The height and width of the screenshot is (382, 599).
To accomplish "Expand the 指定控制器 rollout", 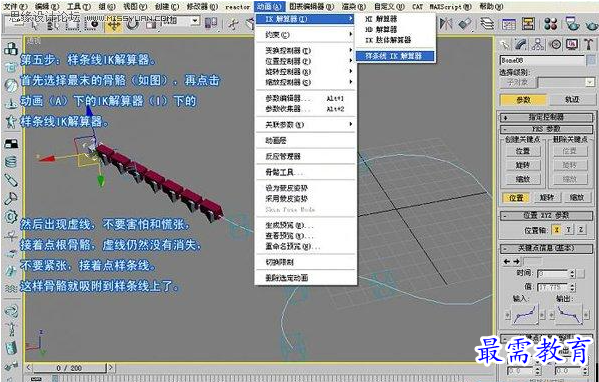I will (546, 117).
